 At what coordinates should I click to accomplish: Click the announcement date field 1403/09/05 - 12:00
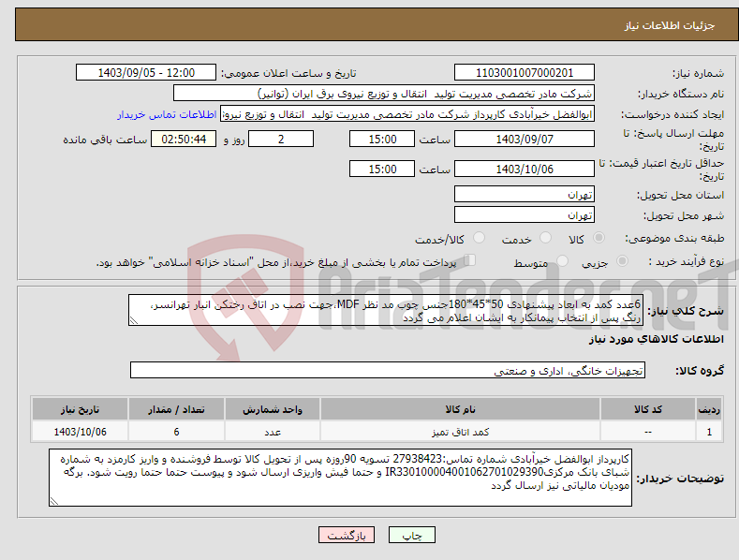(x=146, y=73)
